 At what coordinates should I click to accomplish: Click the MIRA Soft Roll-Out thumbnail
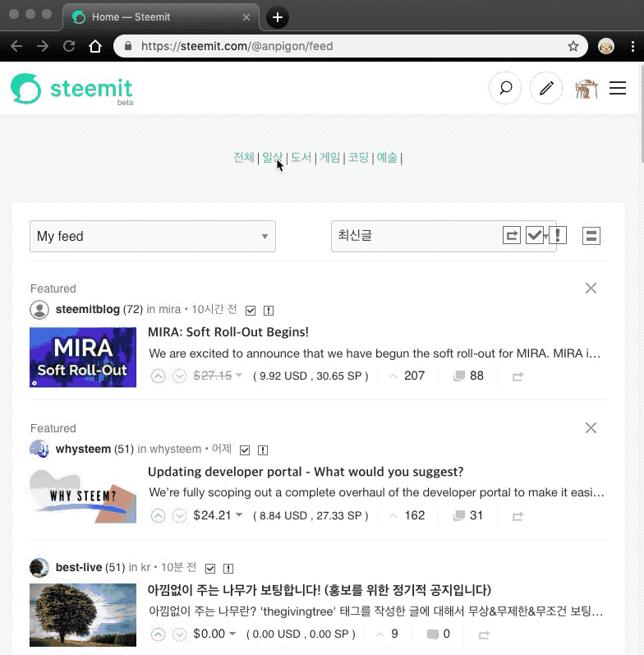click(83, 357)
